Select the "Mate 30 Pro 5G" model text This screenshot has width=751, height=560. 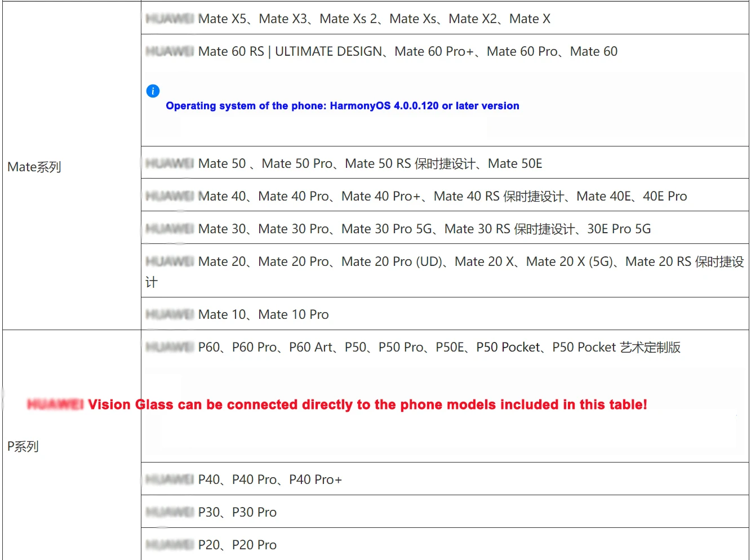(387, 229)
